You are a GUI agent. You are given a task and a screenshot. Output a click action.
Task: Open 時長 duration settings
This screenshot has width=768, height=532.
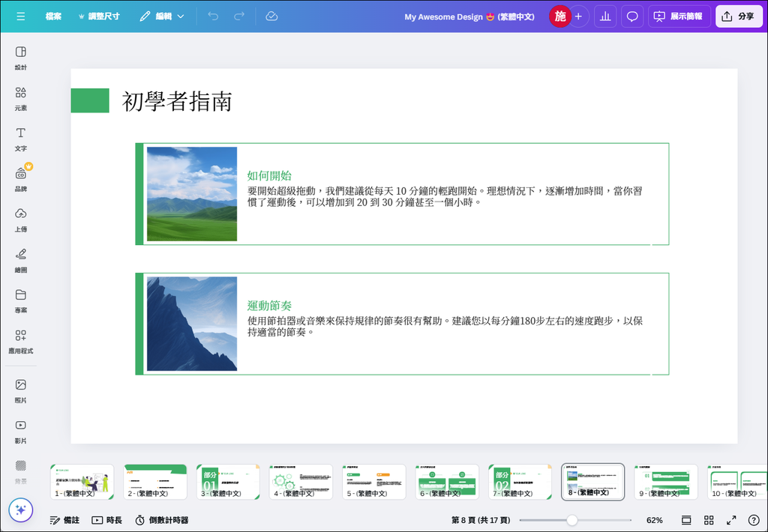click(106, 520)
